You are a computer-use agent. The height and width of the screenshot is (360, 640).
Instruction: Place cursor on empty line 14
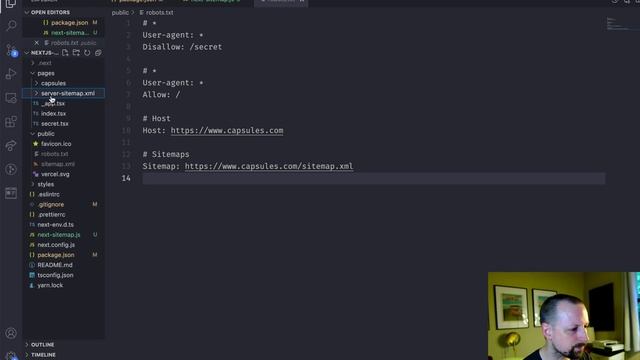coord(373,178)
